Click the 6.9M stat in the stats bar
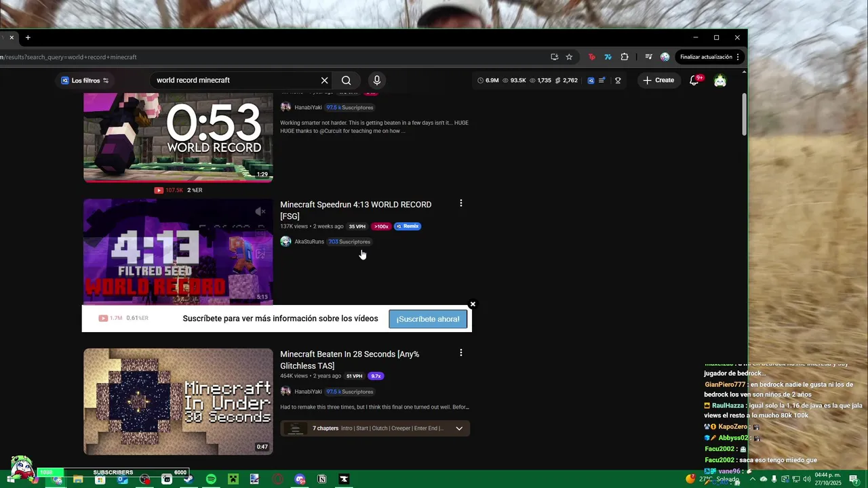 (x=488, y=80)
